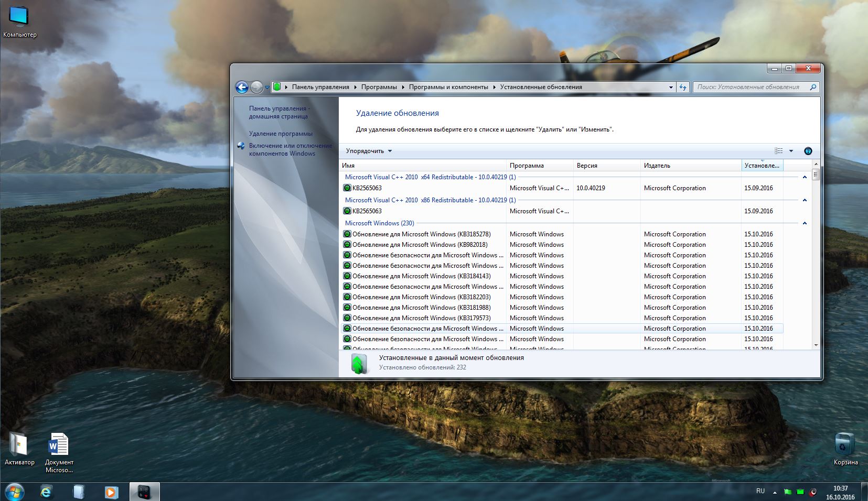The width and height of the screenshot is (868, 501).
Task: Click the change view icon in toolbar
Action: tap(779, 151)
